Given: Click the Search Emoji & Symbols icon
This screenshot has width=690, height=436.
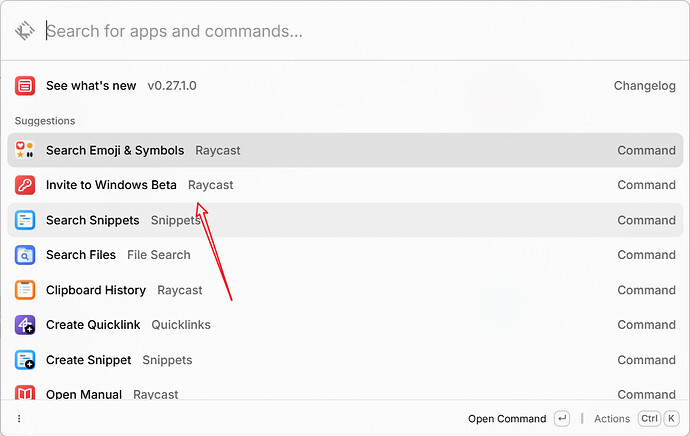Looking at the screenshot, I should [x=25, y=150].
